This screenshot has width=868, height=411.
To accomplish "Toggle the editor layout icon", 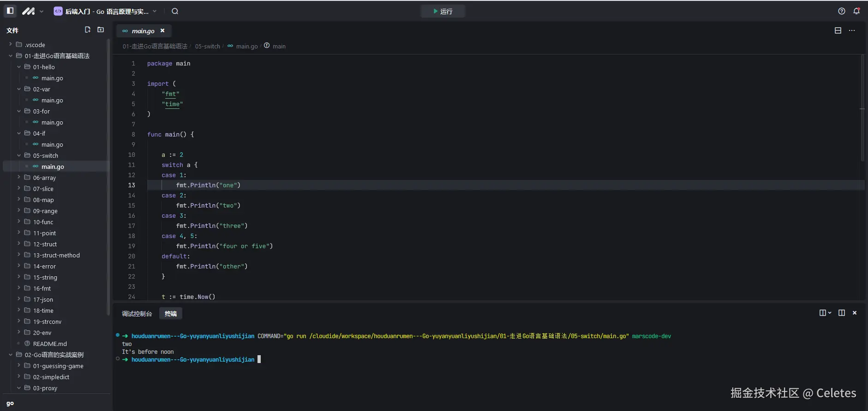I will pos(838,30).
